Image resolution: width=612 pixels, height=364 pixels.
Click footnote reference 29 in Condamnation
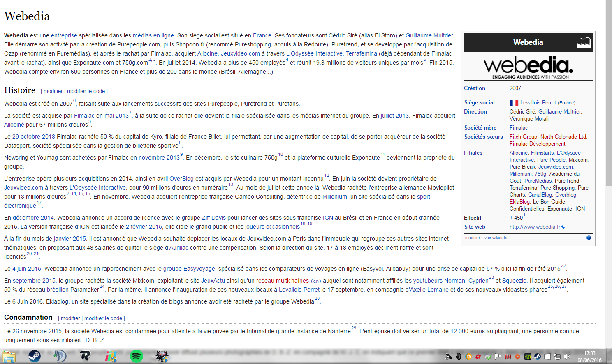coord(354,328)
